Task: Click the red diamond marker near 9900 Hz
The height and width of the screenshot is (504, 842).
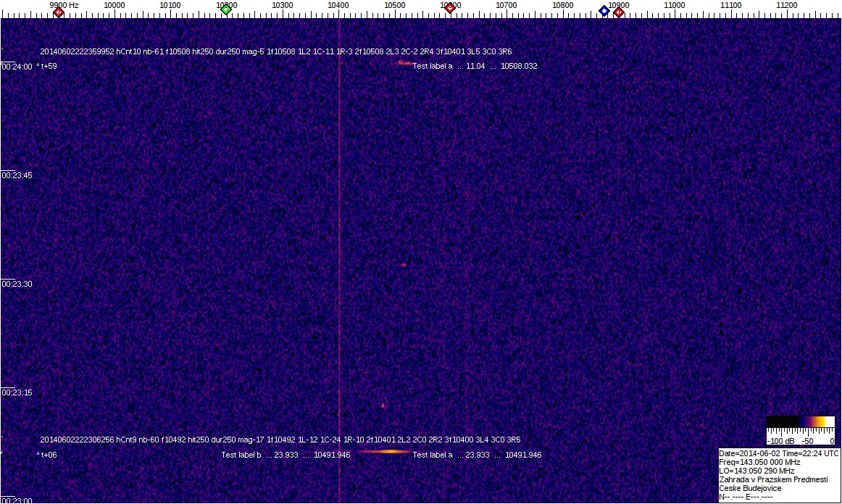Action: click(x=59, y=12)
